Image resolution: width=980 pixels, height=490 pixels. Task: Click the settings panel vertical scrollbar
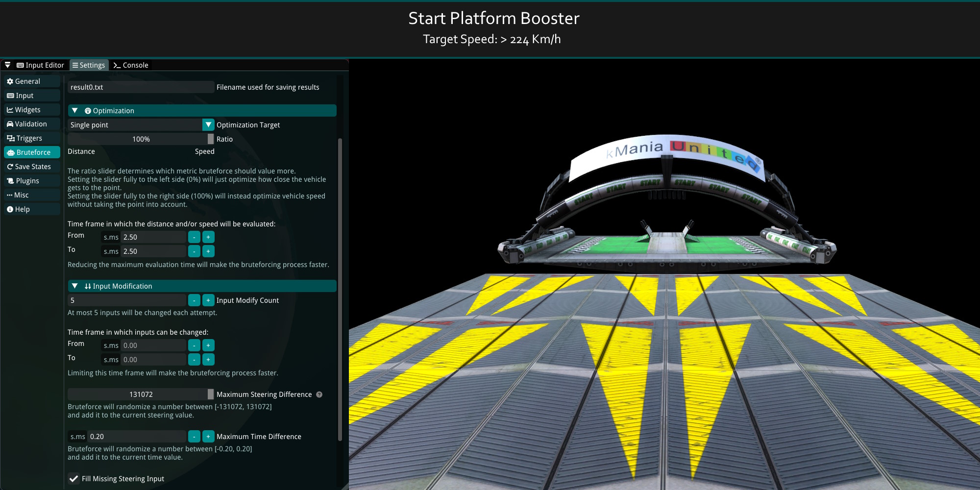(340, 289)
